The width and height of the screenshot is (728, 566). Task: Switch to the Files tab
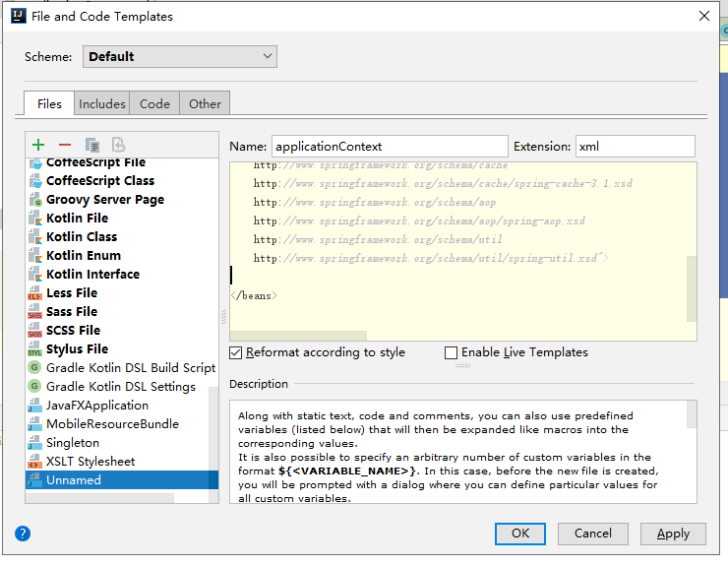pos(49,103)
